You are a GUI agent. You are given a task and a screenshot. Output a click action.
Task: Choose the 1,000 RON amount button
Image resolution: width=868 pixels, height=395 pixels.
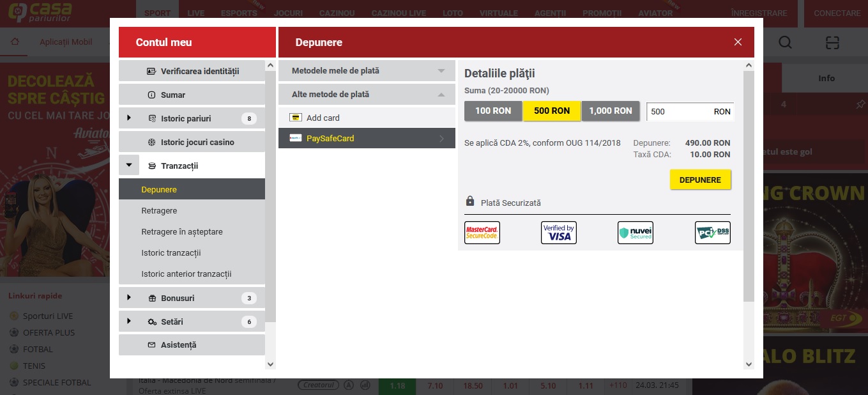611,111
